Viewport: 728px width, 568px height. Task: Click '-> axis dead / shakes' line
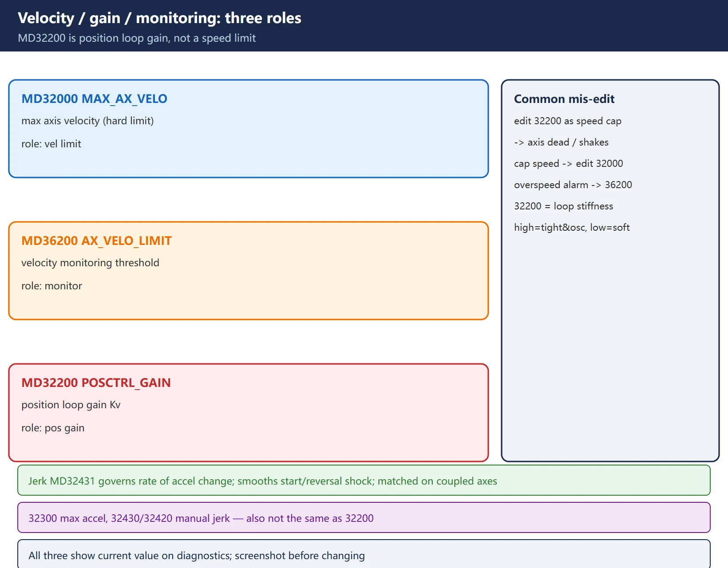click(561, 142)
